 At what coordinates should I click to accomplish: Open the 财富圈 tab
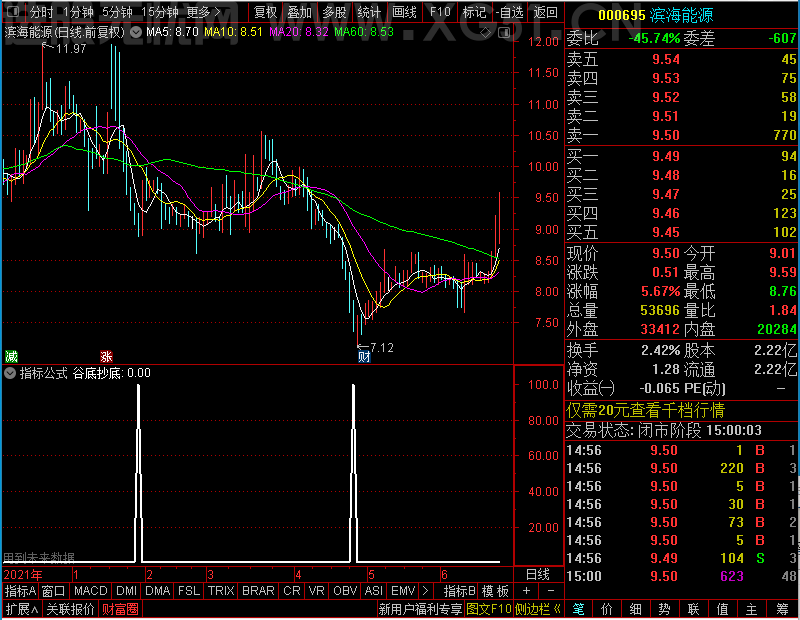[x=120, y=609]
